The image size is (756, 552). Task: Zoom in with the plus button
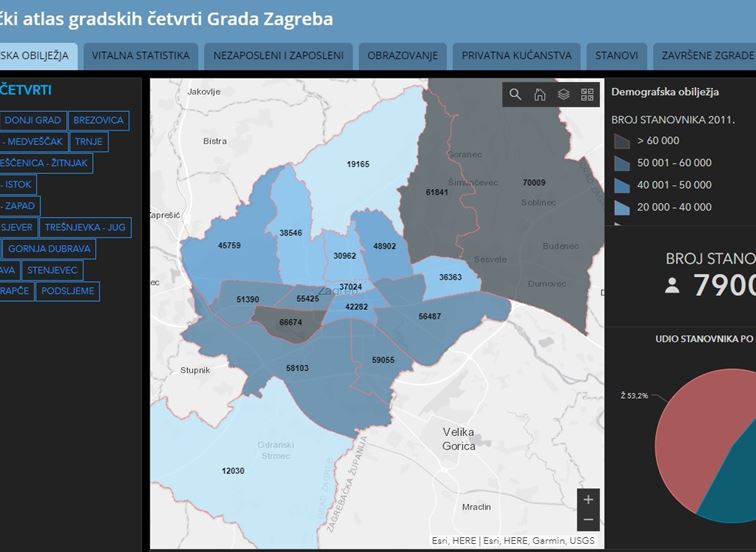(588, 499)
